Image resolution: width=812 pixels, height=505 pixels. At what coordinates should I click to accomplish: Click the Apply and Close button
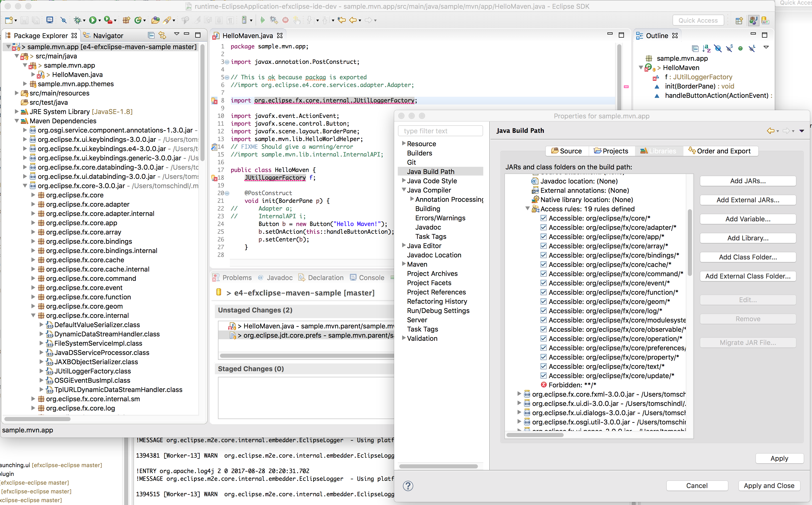point(768,486)
